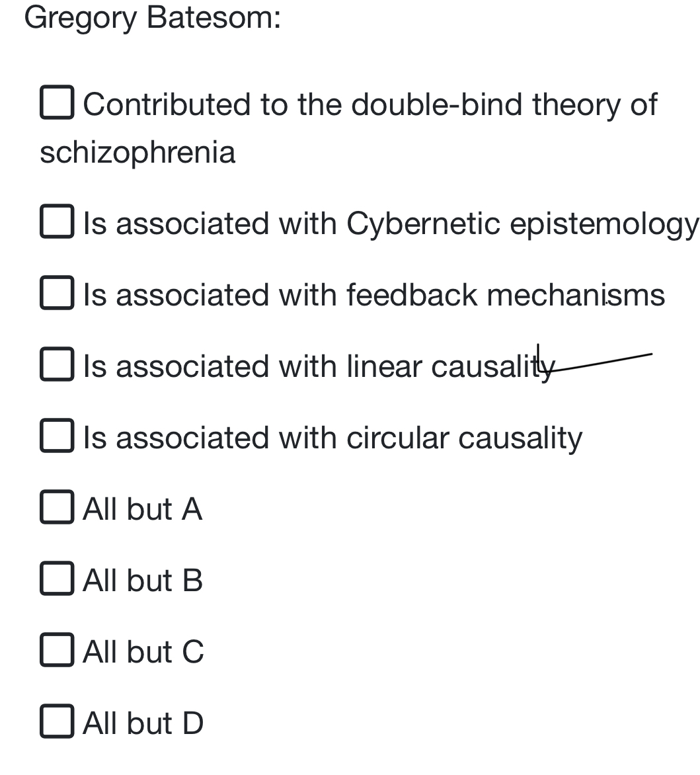Viewport: 700px width, 775px height.
Task: Select the 'All but A' checkbox
Action: (x=58, y=507)
